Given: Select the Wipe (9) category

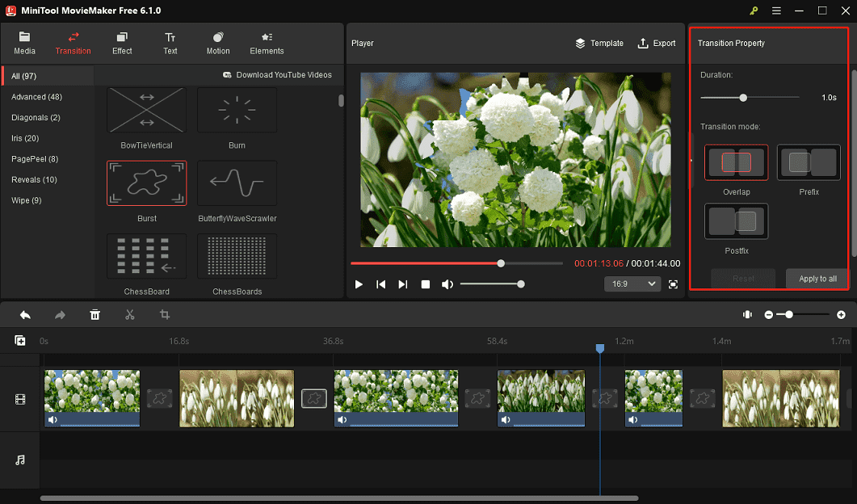Looking at the screenshot, I should pyautogui.click(x=26, y=200).
